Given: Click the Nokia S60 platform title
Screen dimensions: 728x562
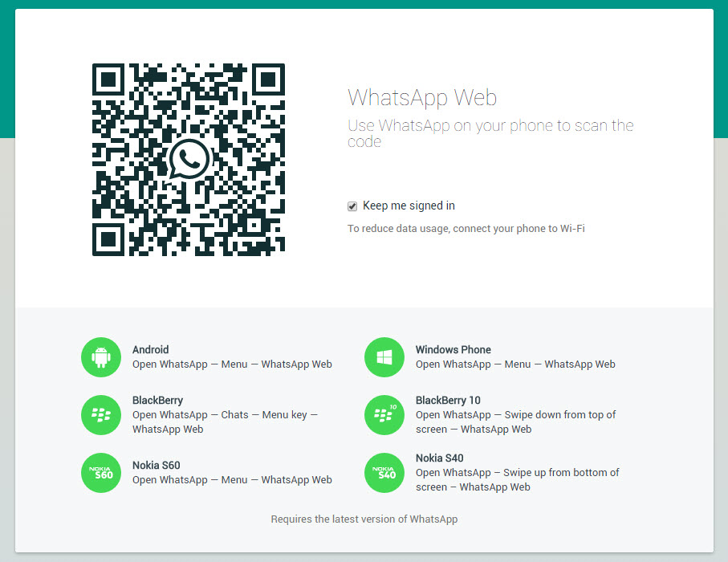Looking at the screenshot, I should [x=156, y=466].
